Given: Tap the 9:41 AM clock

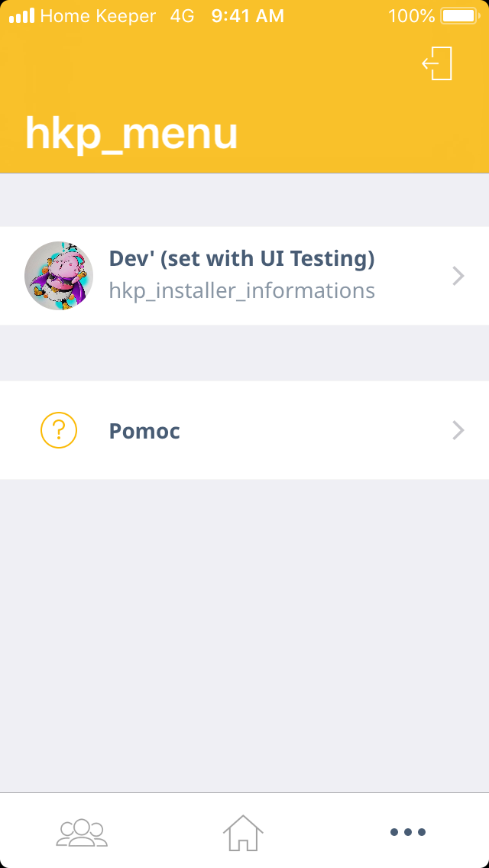Looking at the screenshot, I should click(248, 15).
